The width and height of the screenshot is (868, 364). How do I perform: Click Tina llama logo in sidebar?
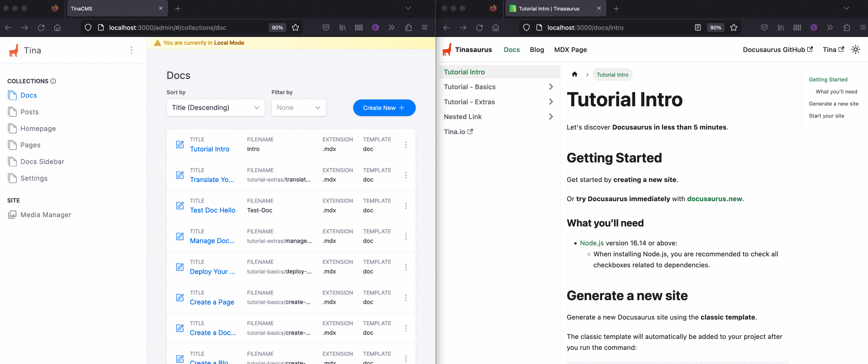click(14, 50)
